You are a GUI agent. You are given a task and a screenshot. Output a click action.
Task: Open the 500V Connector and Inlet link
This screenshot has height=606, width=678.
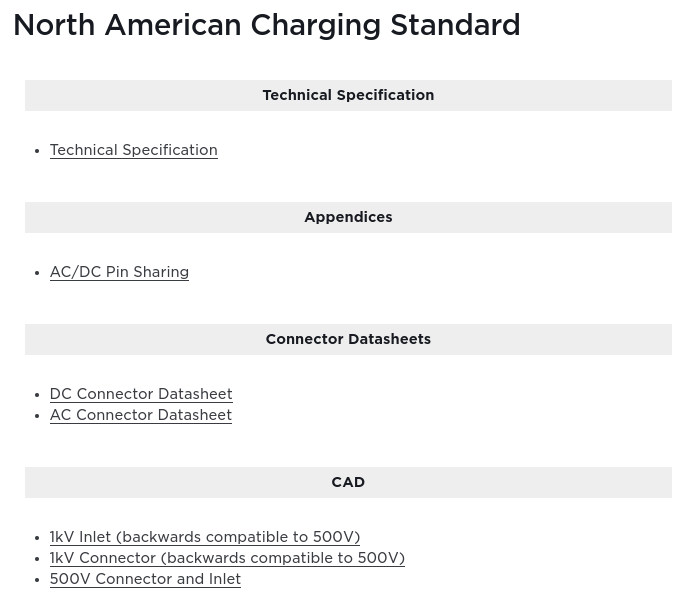[x=145, y=579]
